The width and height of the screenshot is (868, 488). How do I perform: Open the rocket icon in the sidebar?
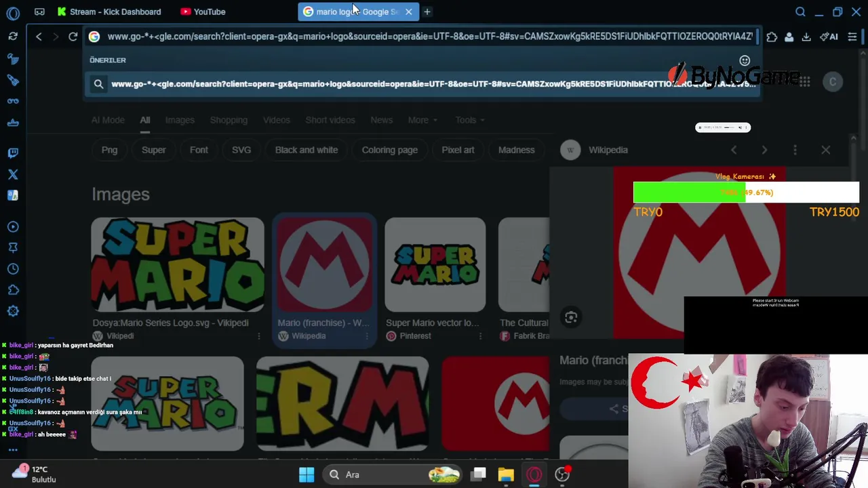tap(13, 80)
